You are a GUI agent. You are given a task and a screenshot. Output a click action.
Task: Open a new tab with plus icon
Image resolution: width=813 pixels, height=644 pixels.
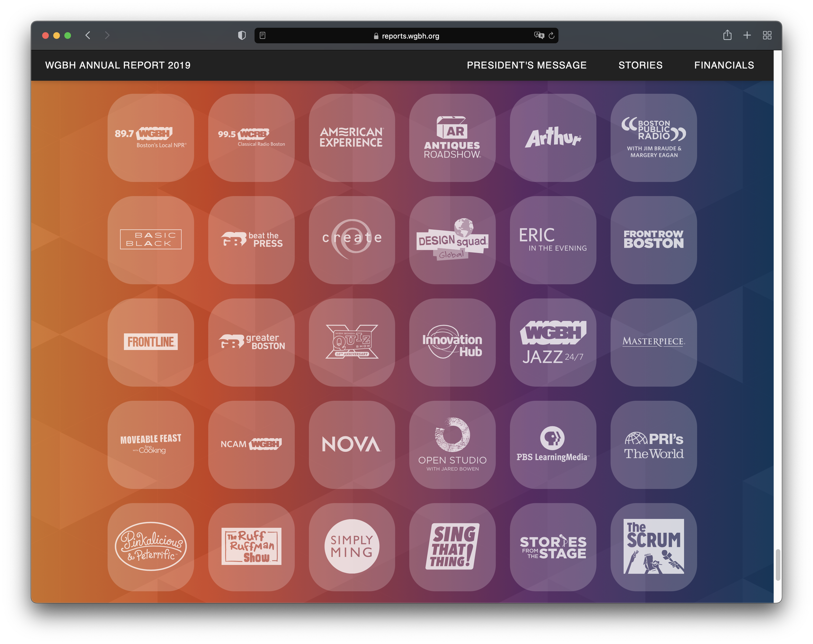click(x=747, y=35)
